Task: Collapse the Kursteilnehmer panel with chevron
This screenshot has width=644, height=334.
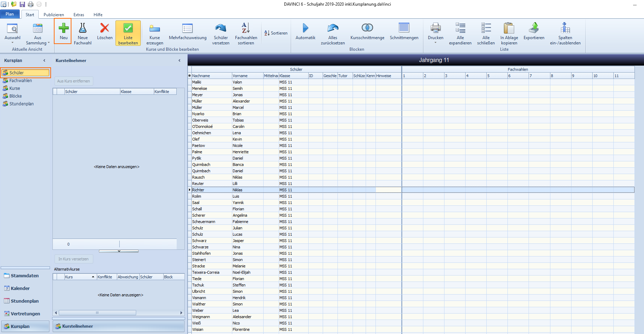Action: click(x=179, y=61)
